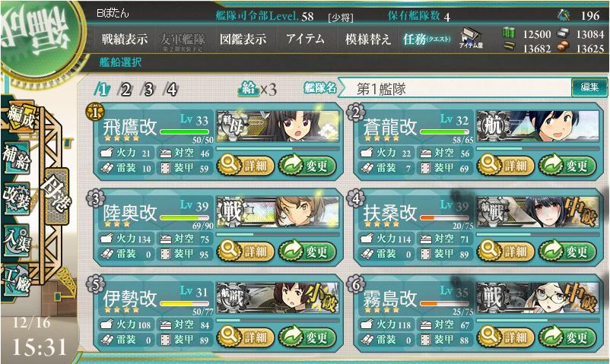Click 変更 button for 蒼龍改
This screenshot has height=364, width=610.
(567, 165)
